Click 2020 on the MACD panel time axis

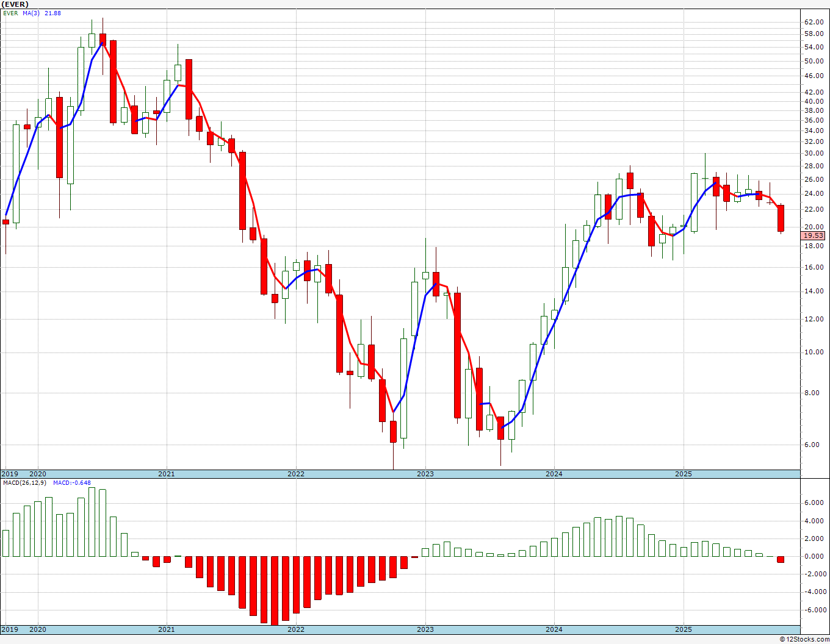(38, 629)
